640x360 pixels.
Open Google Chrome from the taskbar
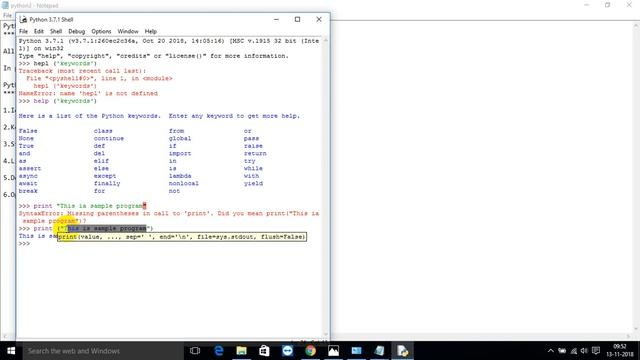310,351
